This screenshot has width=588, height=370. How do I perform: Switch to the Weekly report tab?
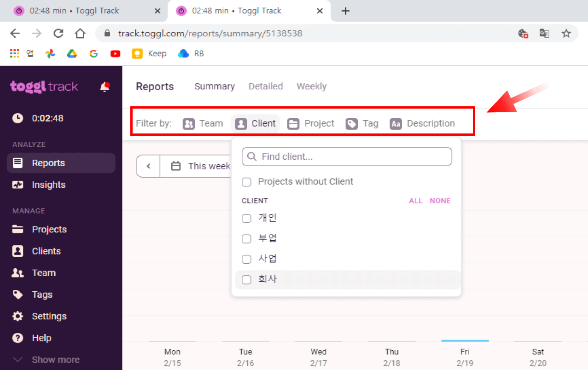pyautogui.click(x=312, y=86)
